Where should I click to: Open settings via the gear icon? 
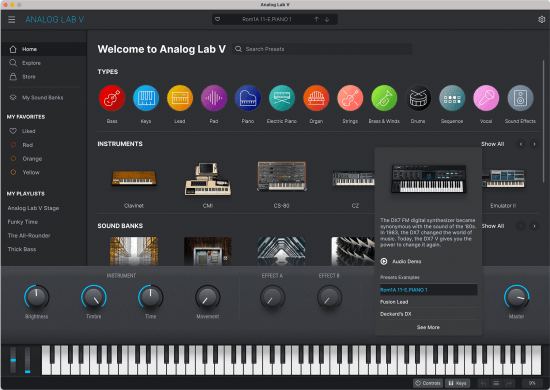pos(542,19)
